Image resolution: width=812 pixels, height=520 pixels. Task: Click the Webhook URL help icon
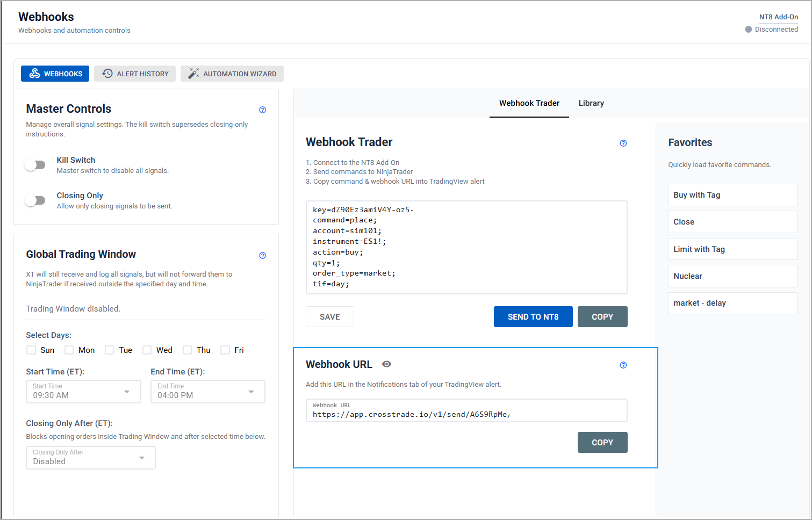pos(623,365)
